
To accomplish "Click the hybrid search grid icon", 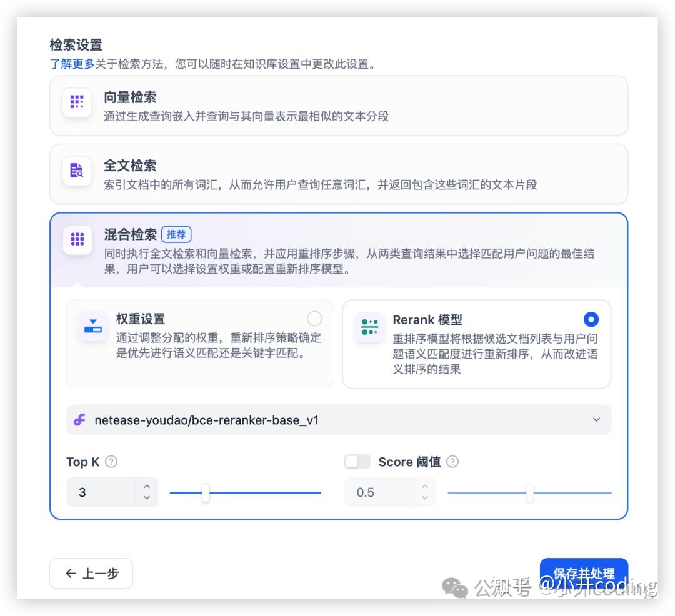I will pos(77,239).
